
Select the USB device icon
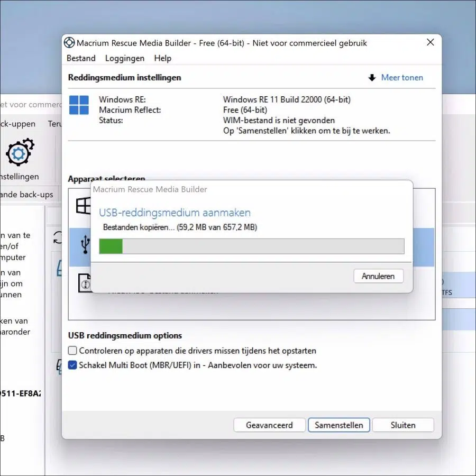[x=85, y=244]
